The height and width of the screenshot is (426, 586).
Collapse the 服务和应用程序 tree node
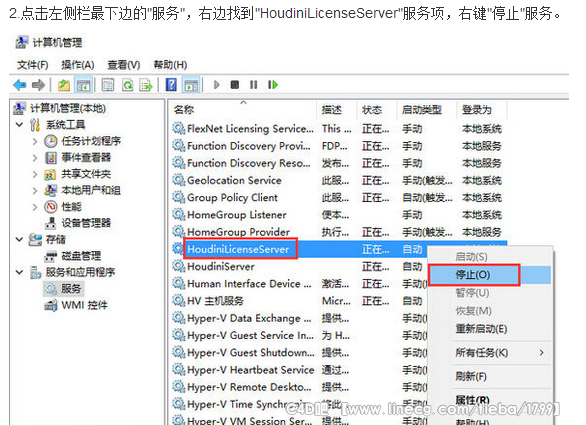19,272
